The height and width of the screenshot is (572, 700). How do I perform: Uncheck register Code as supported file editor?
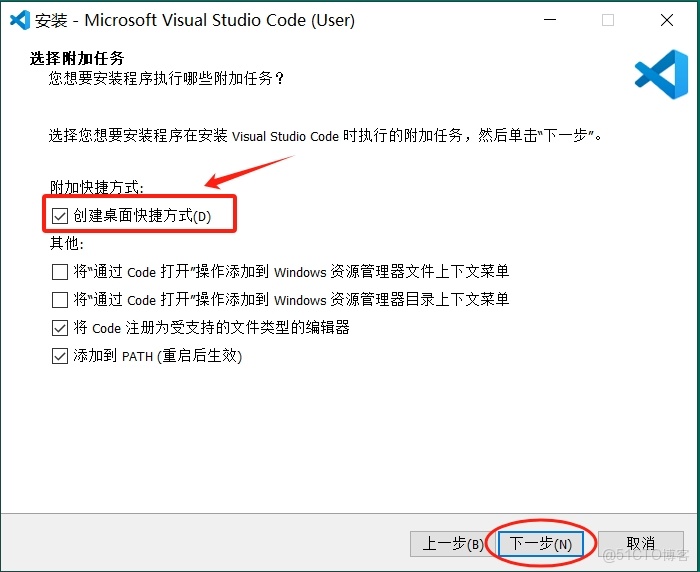tap(60, 328)
